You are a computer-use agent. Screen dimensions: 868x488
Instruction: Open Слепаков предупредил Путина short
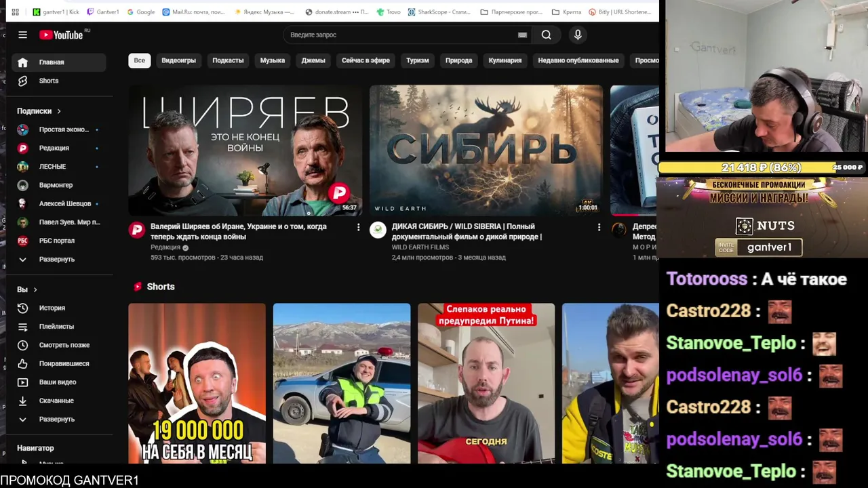[x=486, y=384]
